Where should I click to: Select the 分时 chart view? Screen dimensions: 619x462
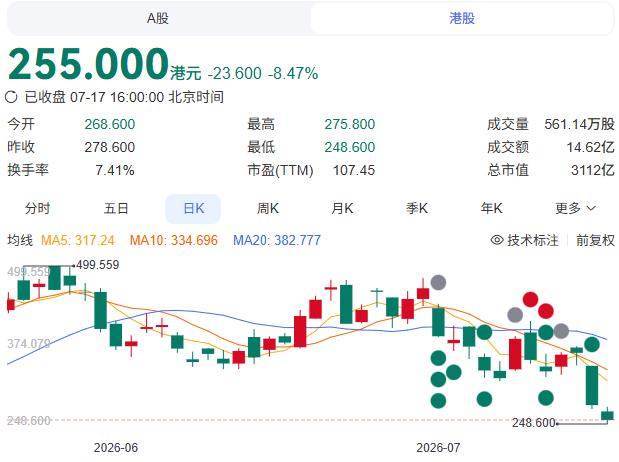[38, 208]
